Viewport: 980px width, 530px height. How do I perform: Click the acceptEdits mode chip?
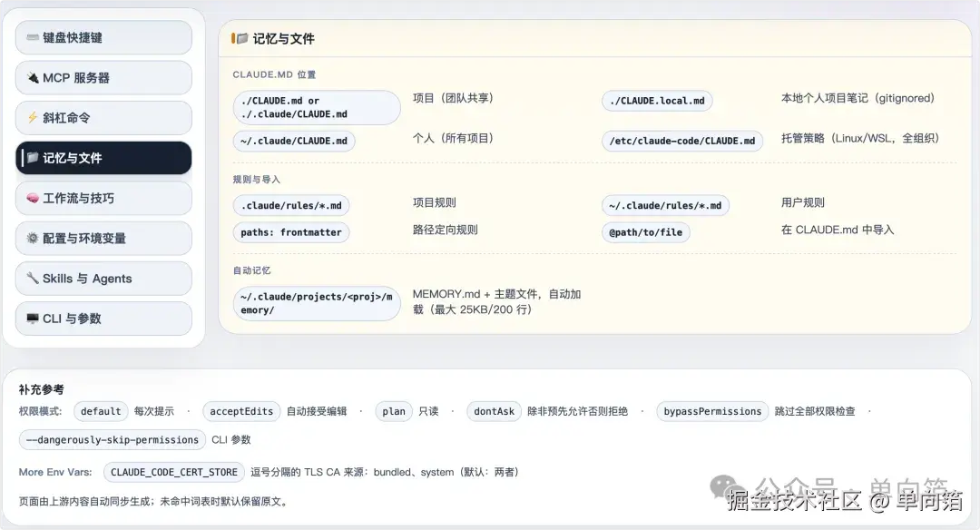(241, 411)
